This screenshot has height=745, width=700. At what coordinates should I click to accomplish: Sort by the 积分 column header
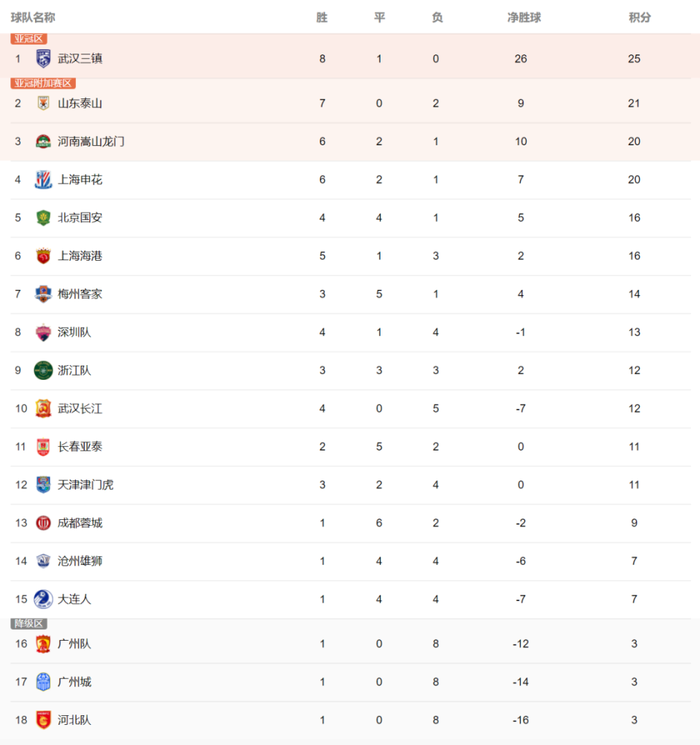(639, 18)
